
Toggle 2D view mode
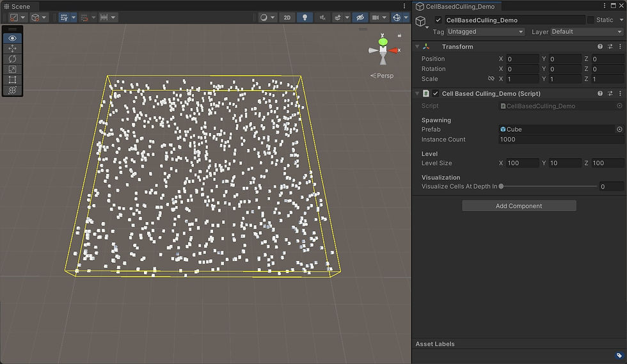[287, 18]
